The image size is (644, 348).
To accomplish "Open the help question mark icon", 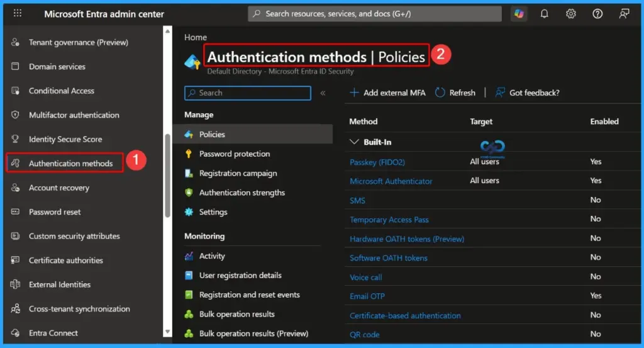I will tap(597, 14).
